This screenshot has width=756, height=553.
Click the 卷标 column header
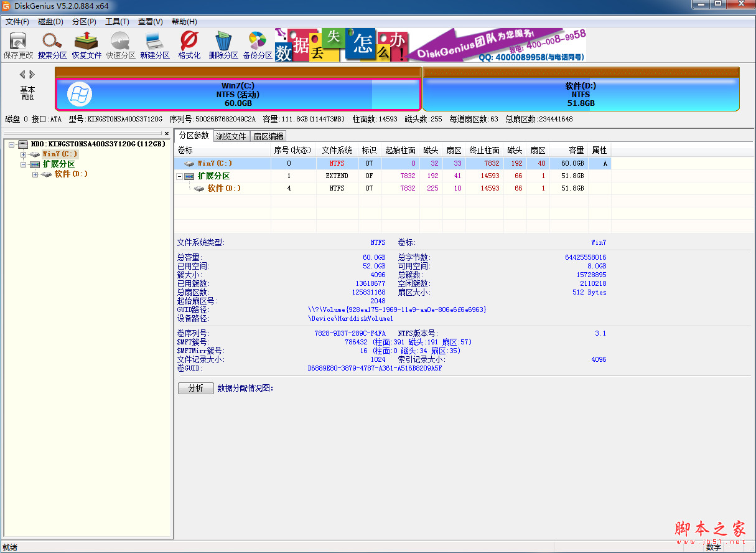pyautogui.click(x=223, y=150)
